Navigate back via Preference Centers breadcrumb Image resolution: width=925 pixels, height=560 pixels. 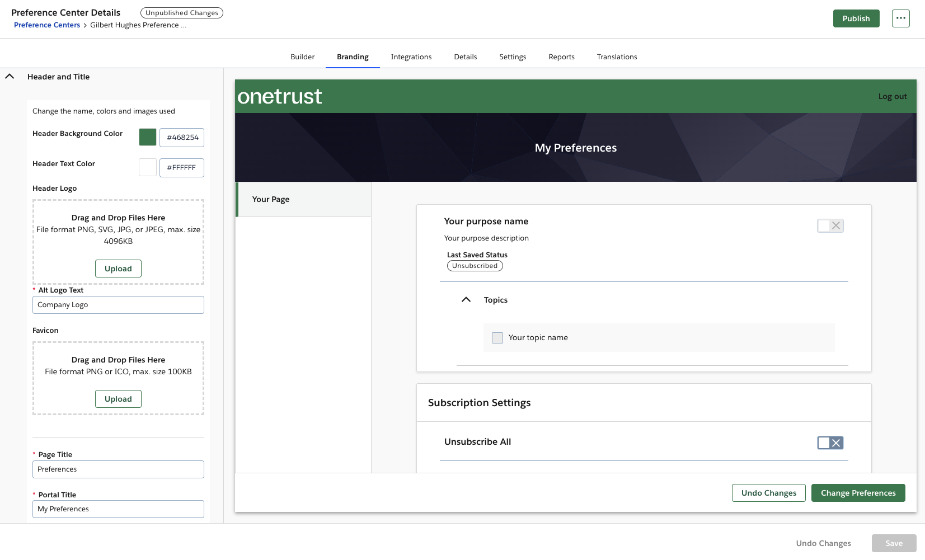46,25
